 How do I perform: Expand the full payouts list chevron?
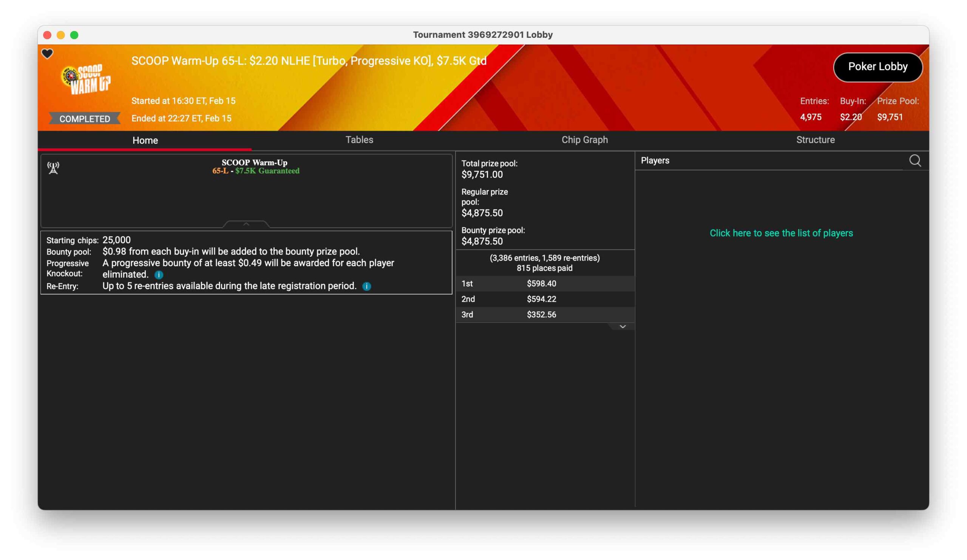(x=623, y=326)
